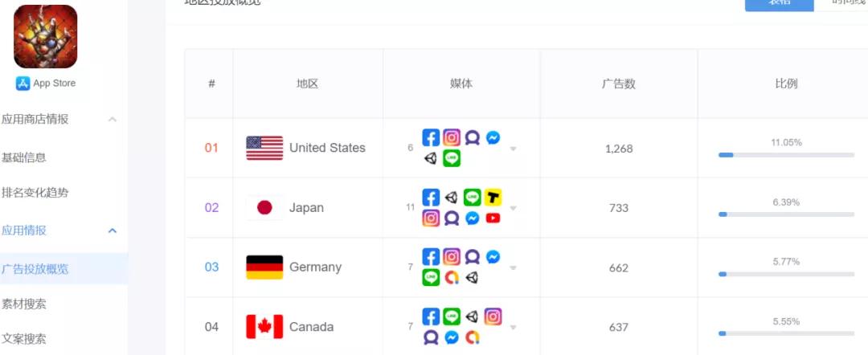Click the game app thumbnail image

46,36
